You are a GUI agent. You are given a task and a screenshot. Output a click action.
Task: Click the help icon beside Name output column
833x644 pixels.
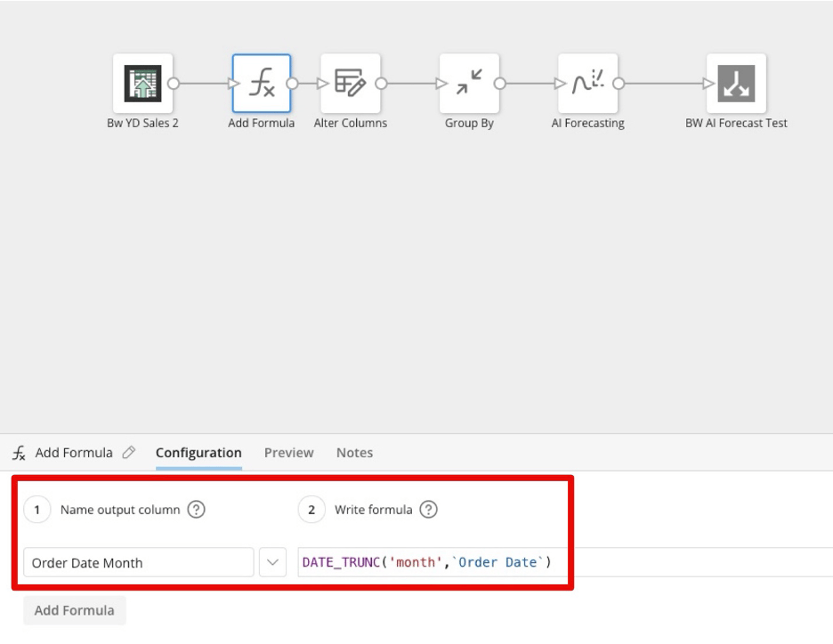[196, 510]
